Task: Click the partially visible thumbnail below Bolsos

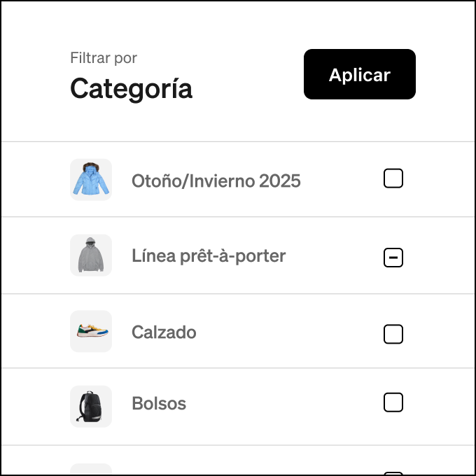Action: tap(91, 469)
